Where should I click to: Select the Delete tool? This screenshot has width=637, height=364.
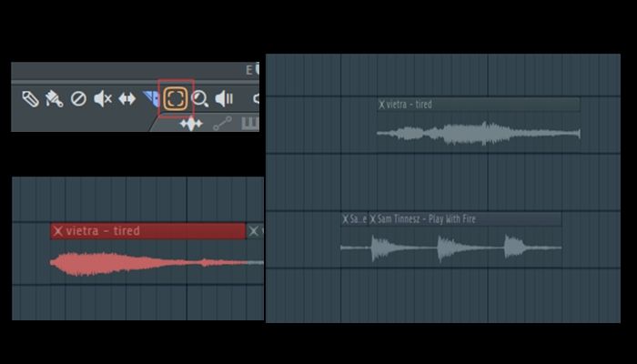pos(78,98)
